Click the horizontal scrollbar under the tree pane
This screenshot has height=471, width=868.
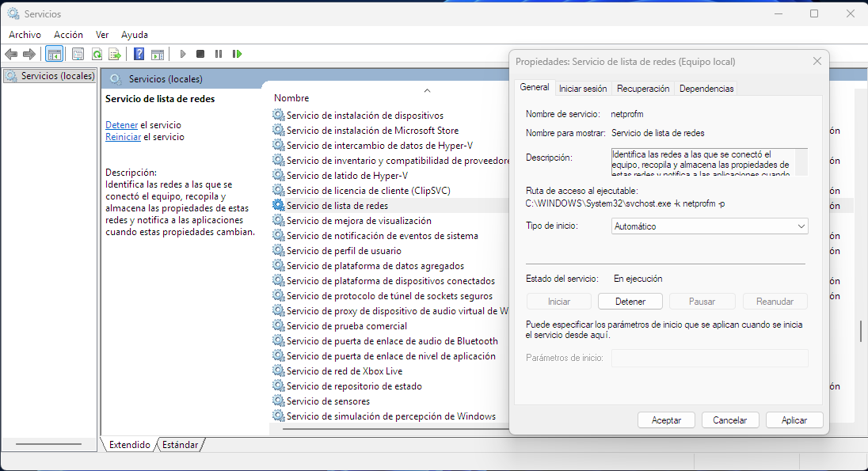pos(49,444)
